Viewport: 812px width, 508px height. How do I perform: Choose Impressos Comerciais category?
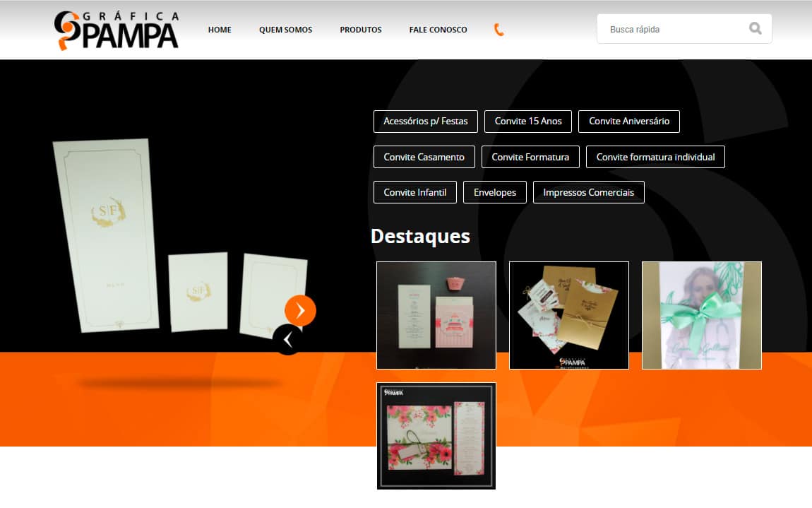(x=589, y=192)
